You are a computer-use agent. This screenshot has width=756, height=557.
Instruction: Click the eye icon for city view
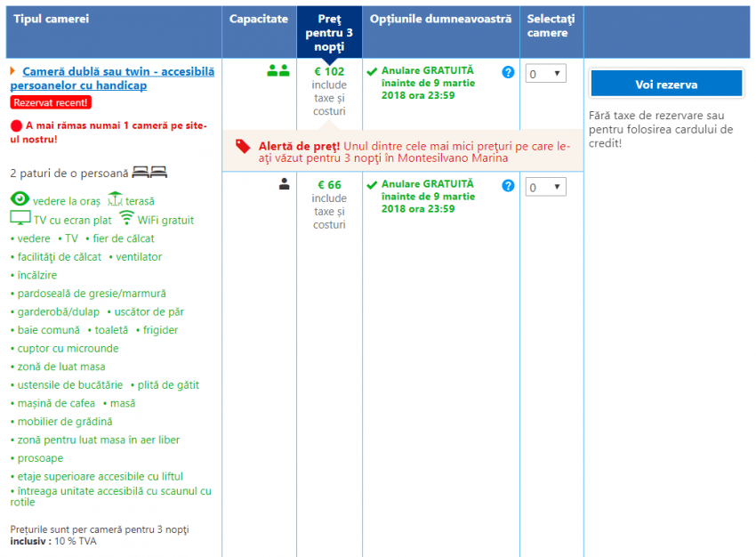pyautogui.click(x=20, y=199)
